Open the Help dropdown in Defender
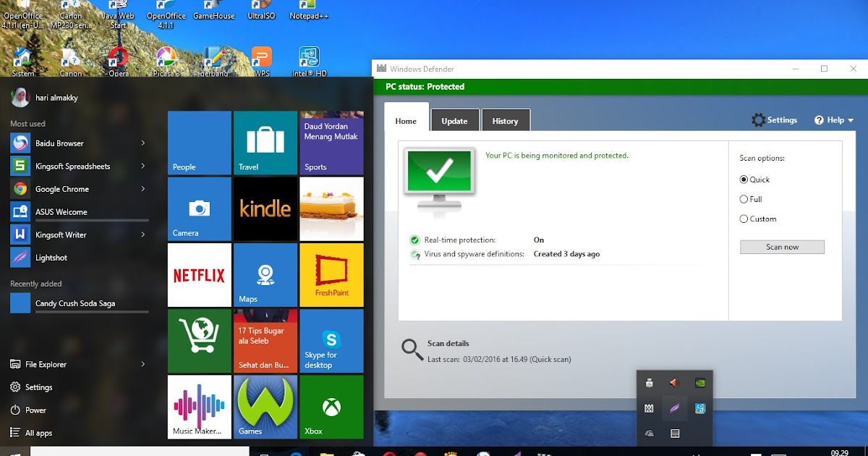The width and height of the screenshot is (868, 456). point(834,120)
